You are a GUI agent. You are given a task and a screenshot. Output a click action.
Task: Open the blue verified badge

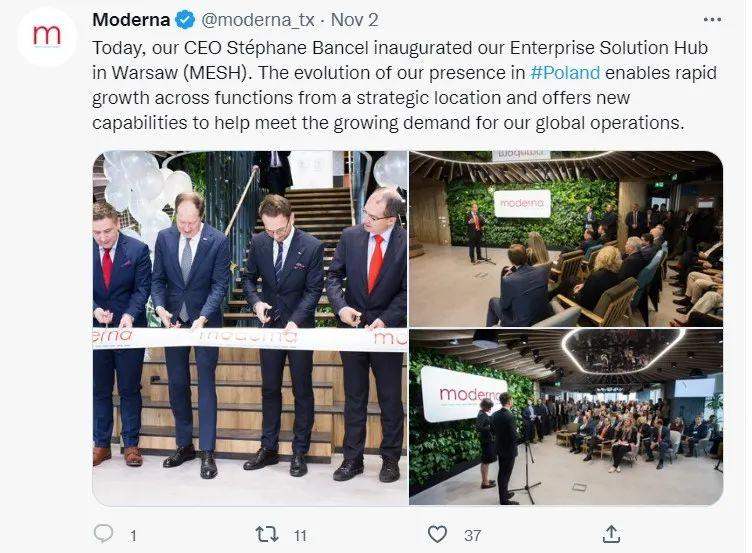point(185,20)
